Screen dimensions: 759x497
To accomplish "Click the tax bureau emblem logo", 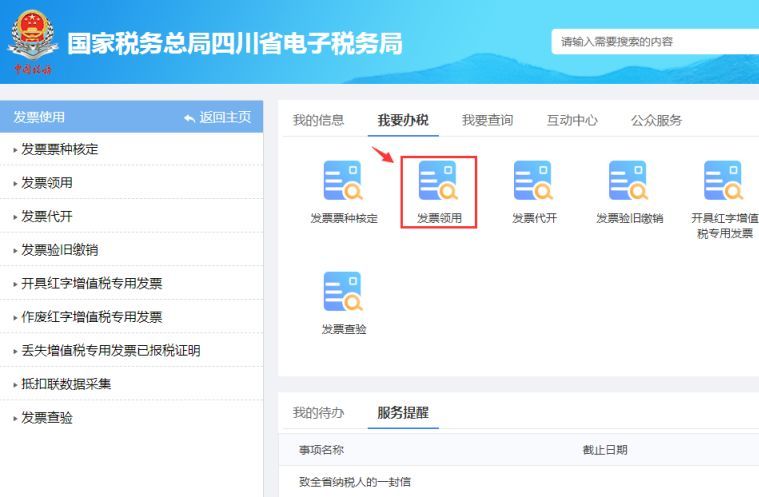I will (x=32, y=42).
